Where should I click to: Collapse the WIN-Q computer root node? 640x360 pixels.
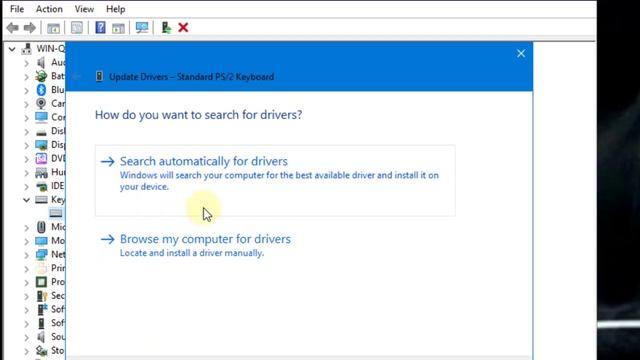pyautogui.click(x=12, y=49)
